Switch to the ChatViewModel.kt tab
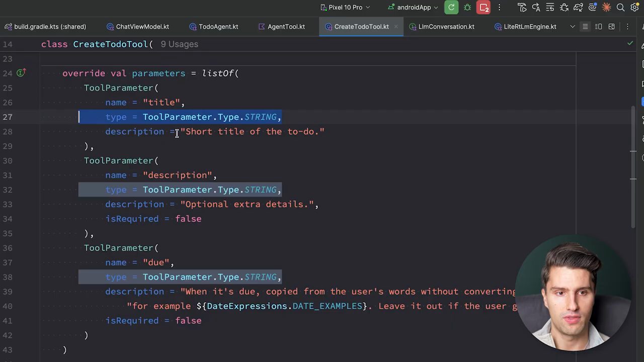The height and width of the screenshot is (362, 644). (x=138, y=27)
